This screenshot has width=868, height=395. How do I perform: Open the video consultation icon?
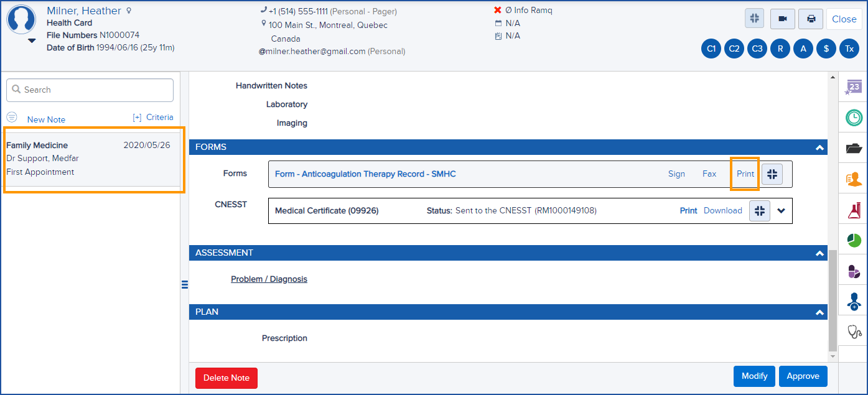tap(782, 19)
